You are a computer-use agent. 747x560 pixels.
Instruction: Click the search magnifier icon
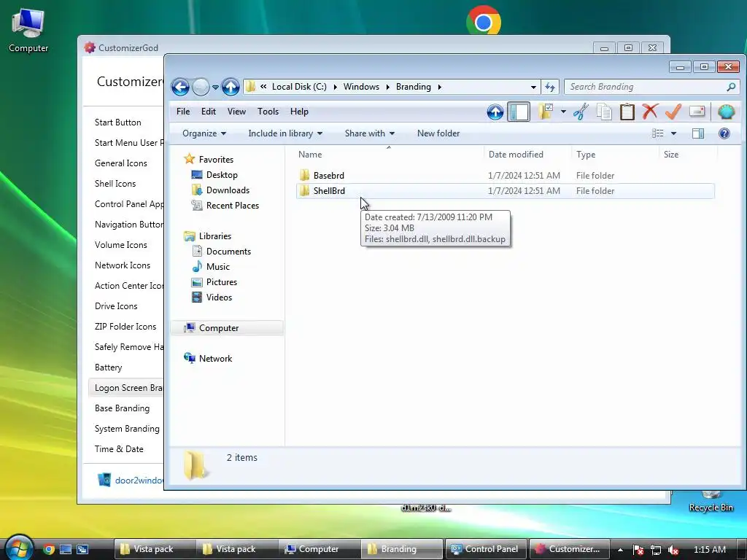coord(731,87)
